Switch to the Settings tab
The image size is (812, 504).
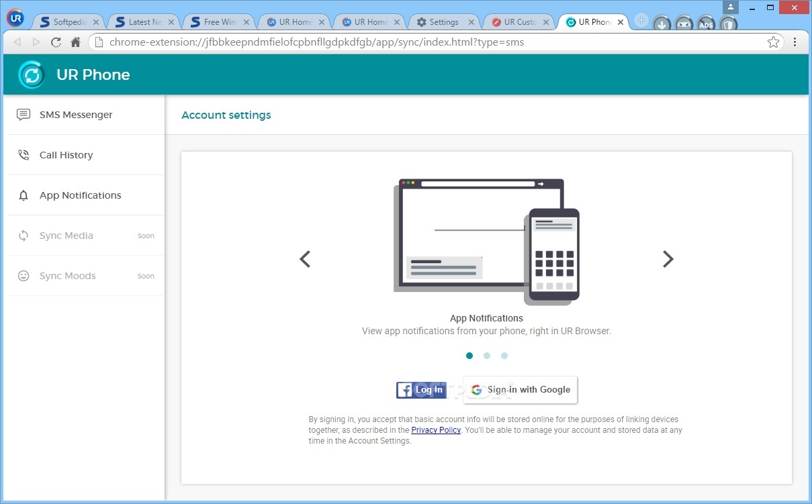(x=445, y=22)
